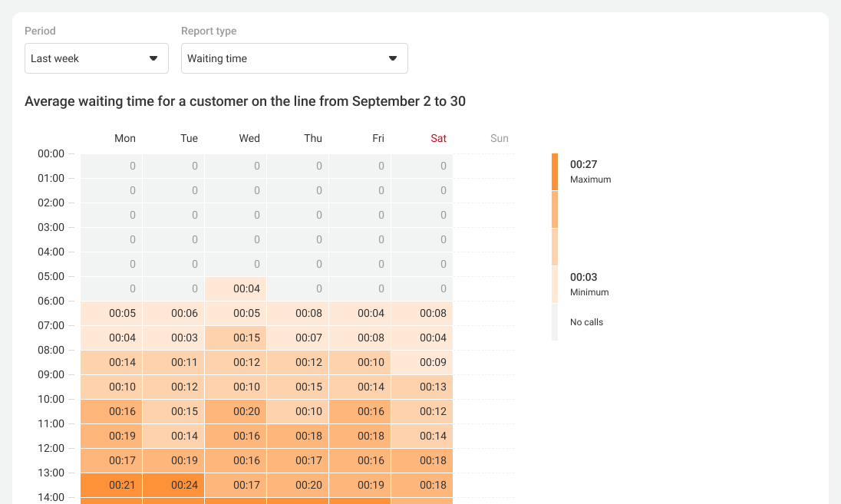The image size is (841, 504).
Task: Click the 06:00 time row label
Action: [51, 301]
